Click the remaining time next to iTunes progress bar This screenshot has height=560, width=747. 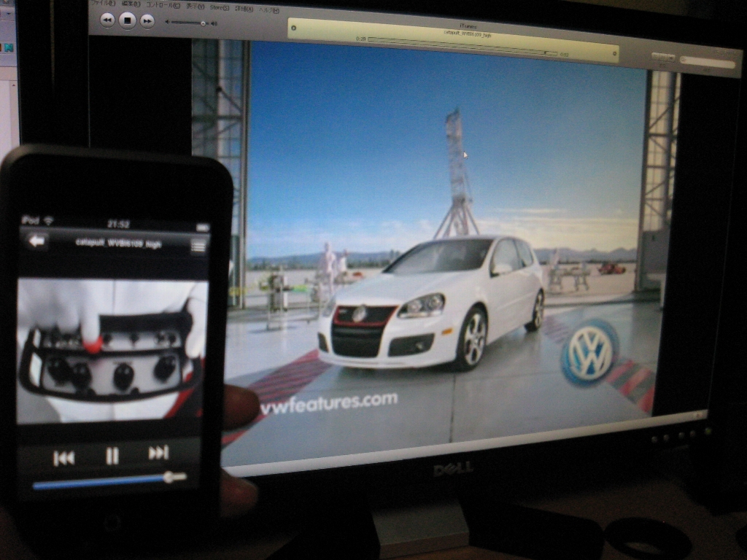[x=565, y=55]
